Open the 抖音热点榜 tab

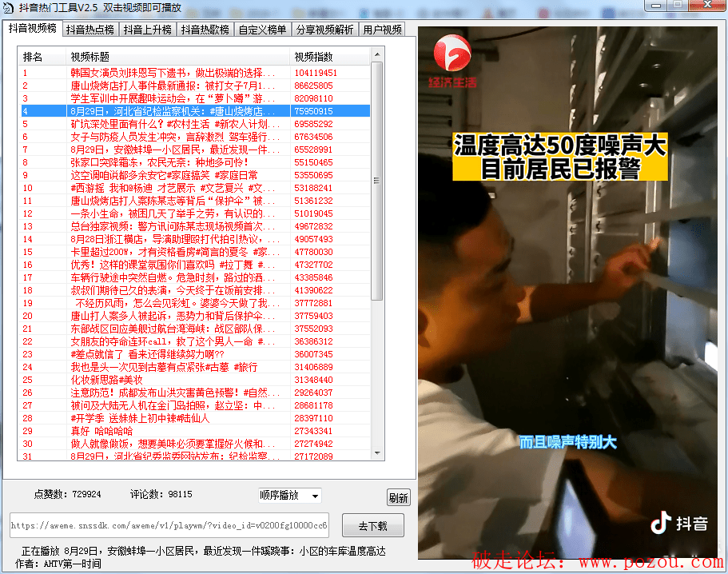90,30
